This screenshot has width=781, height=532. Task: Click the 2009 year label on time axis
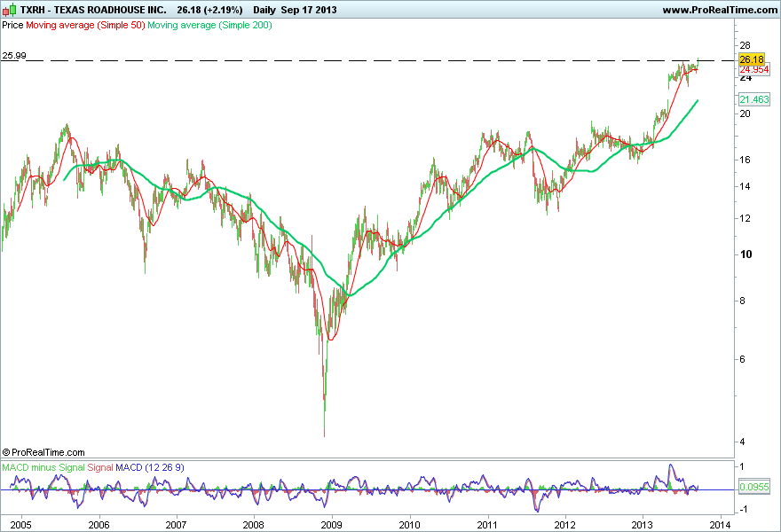point(332,525)
